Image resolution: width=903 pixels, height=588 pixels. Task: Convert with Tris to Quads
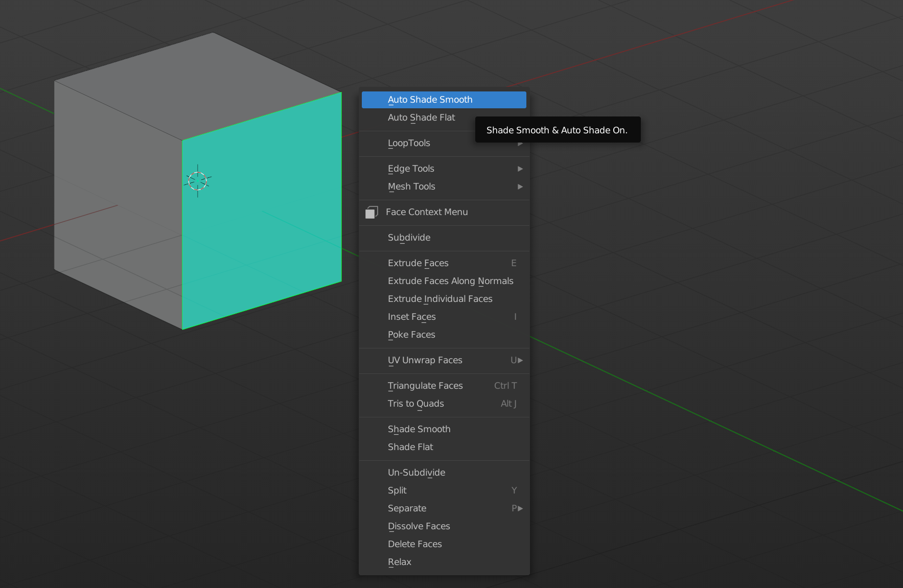(x=444, y=404)
